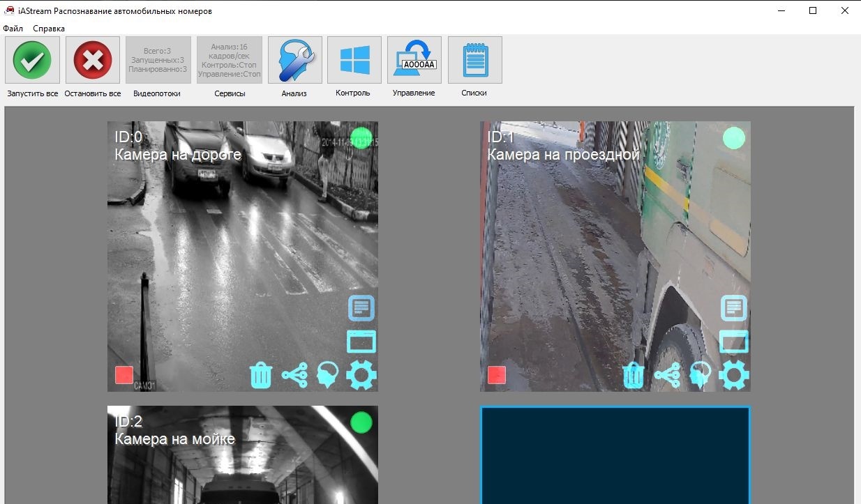
Task: Select the empty dark blue camera slot
Action: click(615, 455)
